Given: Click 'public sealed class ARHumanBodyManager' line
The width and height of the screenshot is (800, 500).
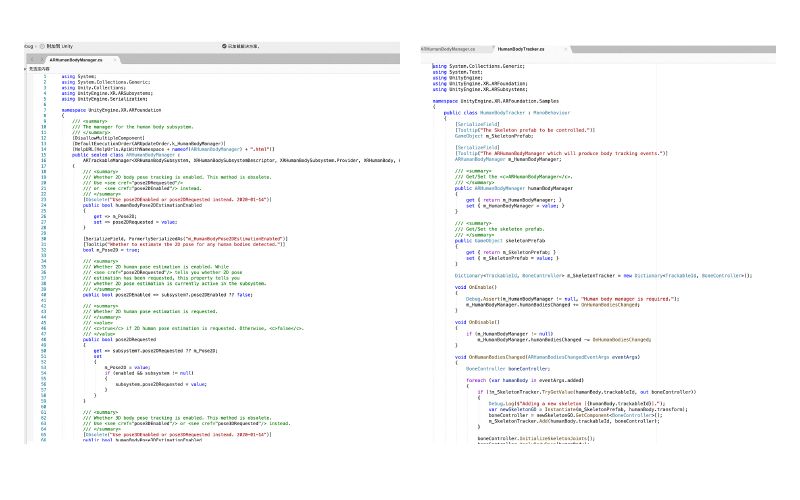Looking at the screenshot, I should point(126,155).
